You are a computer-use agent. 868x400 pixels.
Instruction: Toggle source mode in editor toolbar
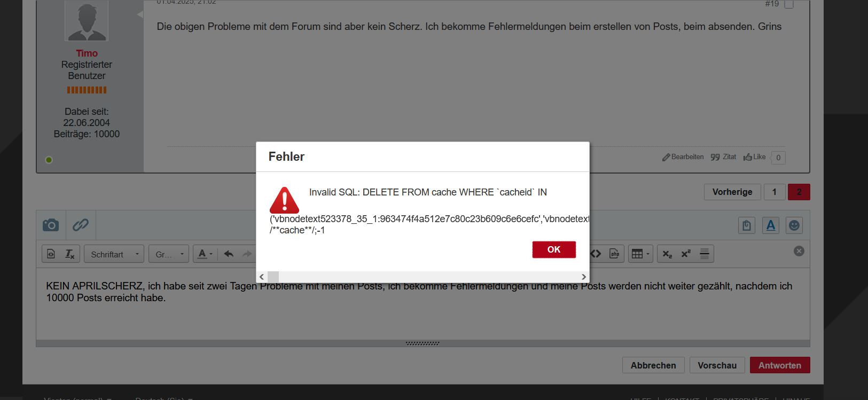51,254
